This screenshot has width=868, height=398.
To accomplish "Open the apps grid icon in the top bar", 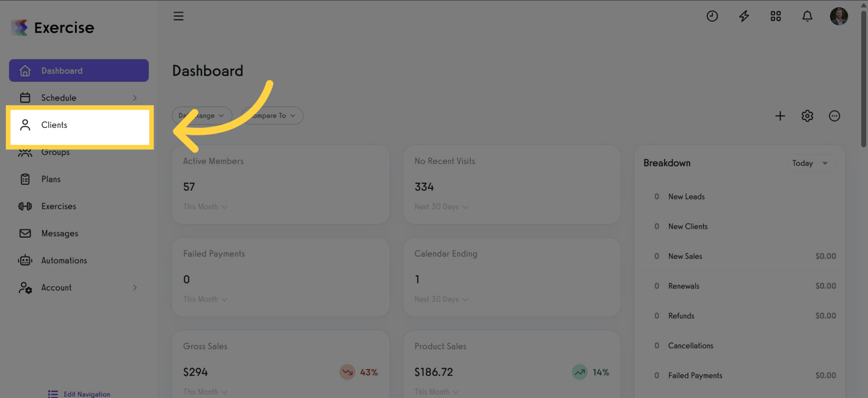I will tap(775, 16).
